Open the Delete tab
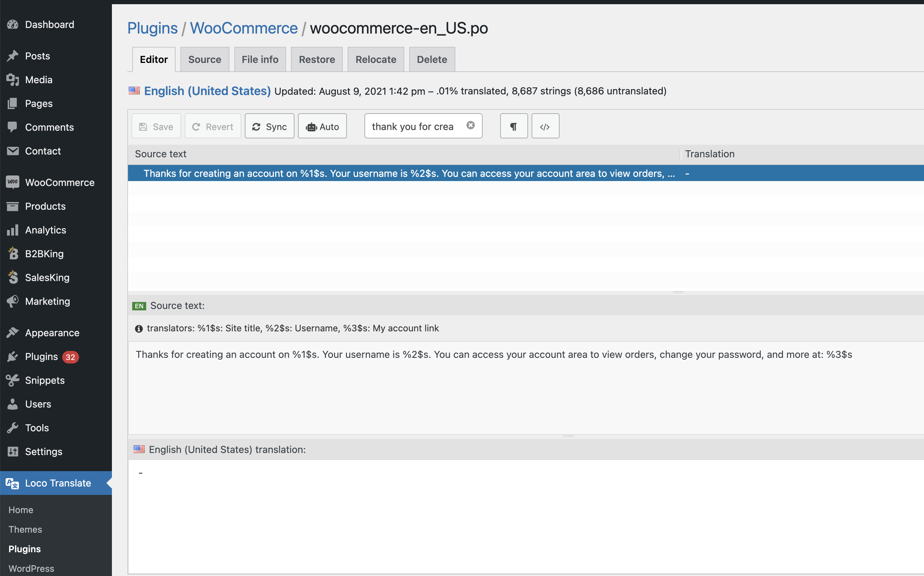Viewport: 924px width, 576px height. click(x=432, y=59)
